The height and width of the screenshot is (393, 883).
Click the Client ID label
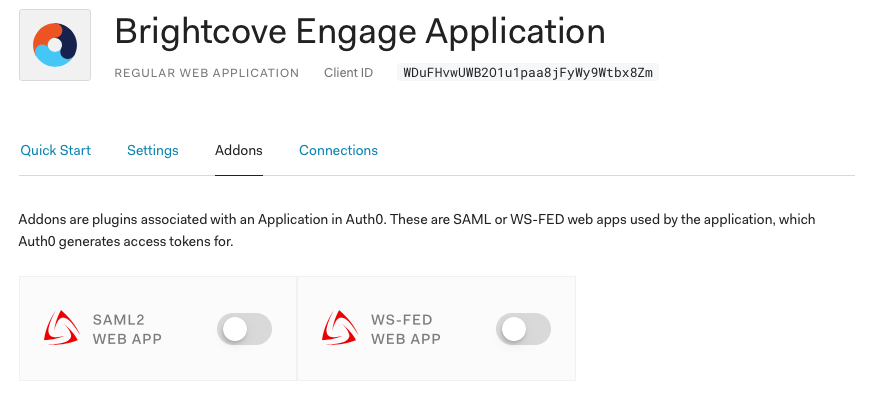(x=349, y=73)
